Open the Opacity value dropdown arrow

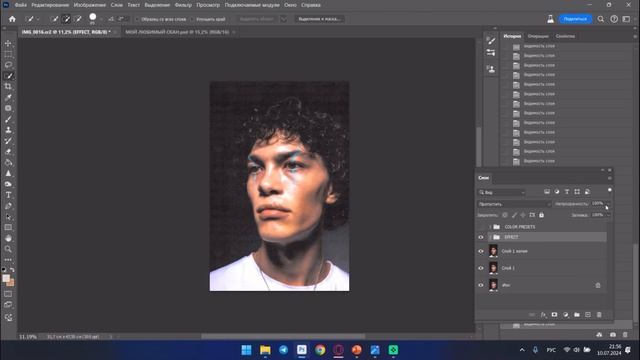607,204
